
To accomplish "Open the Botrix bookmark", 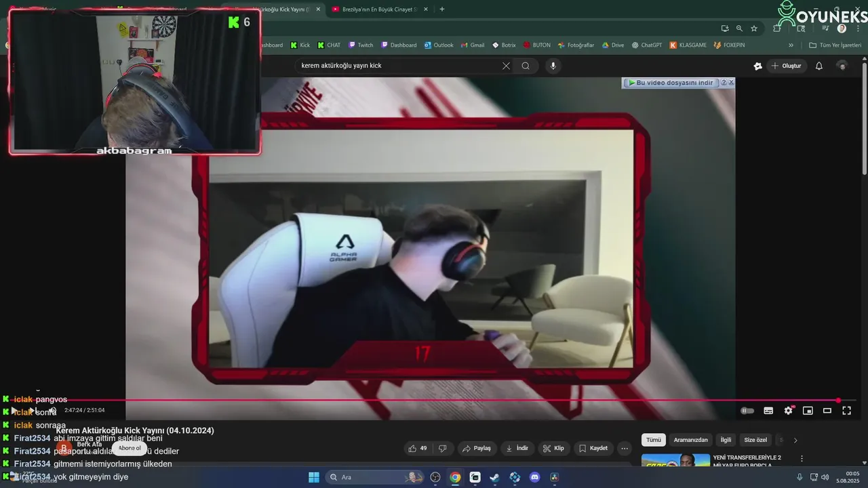I will (x=504, y=45).
